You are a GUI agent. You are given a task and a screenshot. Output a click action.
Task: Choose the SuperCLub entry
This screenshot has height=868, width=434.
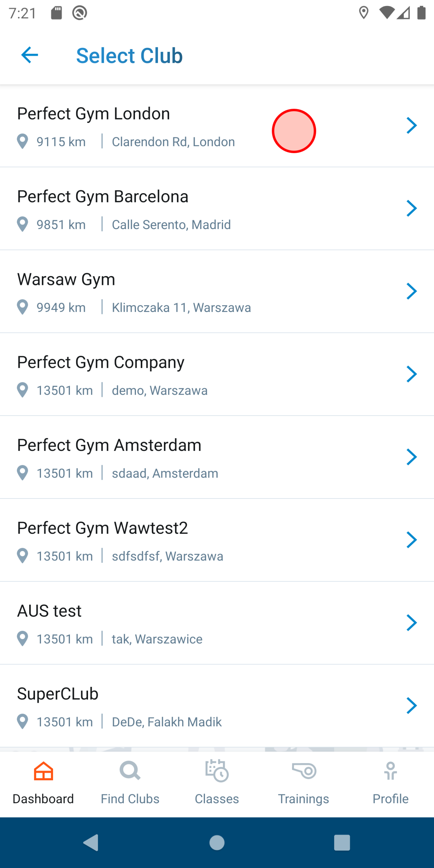pos(202,706)
